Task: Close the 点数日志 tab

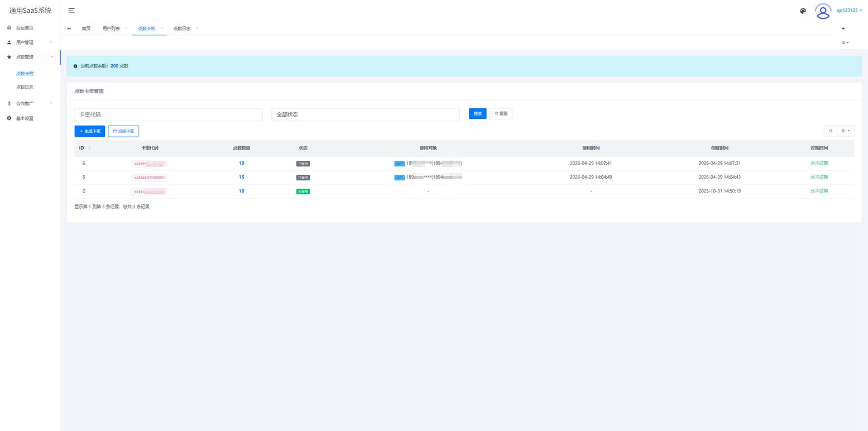Action: point(197,28)
